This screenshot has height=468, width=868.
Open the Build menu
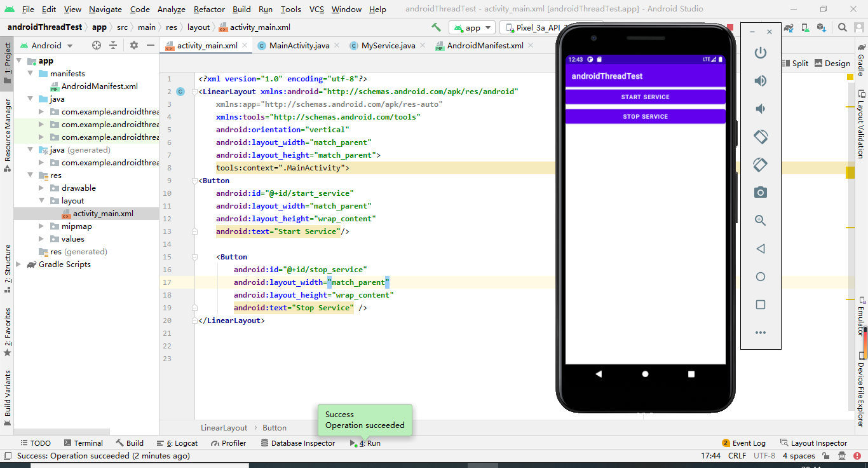tap(241, 9)
